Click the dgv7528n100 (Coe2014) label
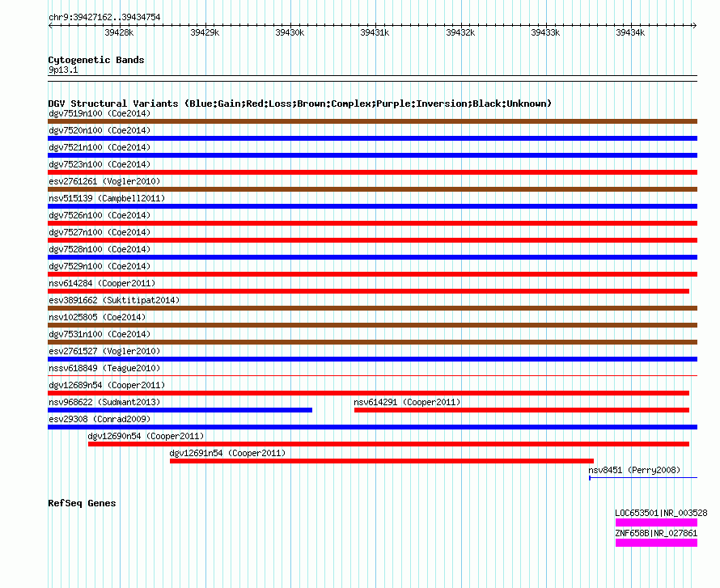This screenshot has width=720, height=588. point(100,249)
